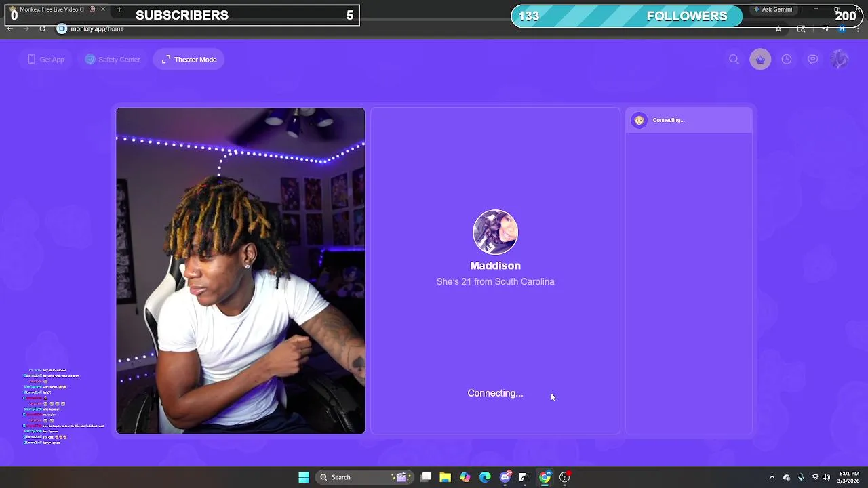Open Discord from taskbar
The height and width of the screenshot is (488, 868).
tap(505, 477)
